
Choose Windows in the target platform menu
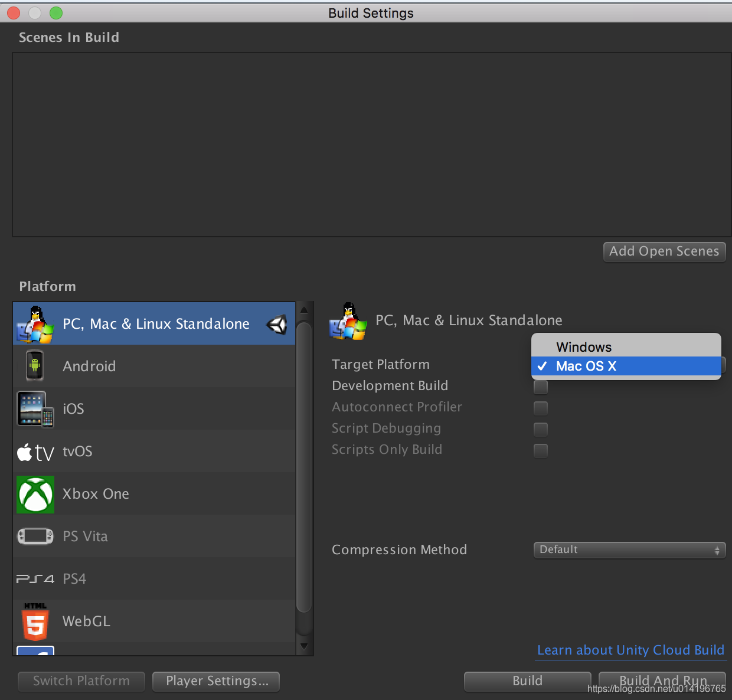(x=626, y=347)
